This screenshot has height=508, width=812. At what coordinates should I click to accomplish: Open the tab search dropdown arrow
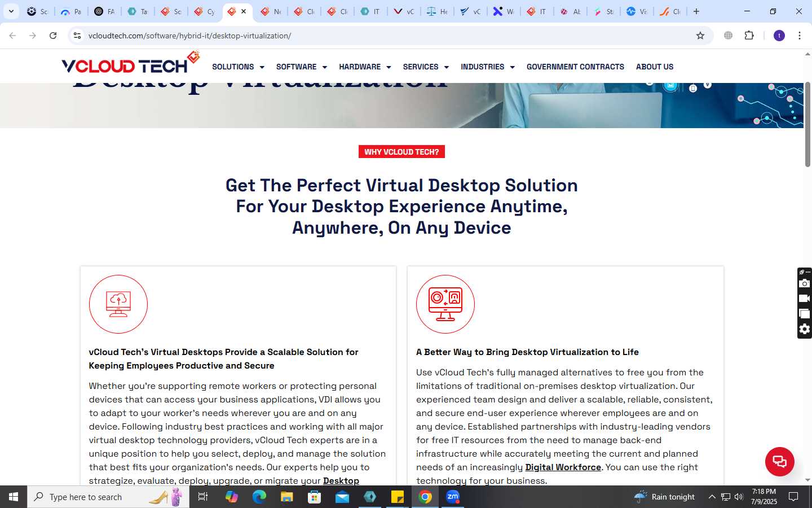11,11
